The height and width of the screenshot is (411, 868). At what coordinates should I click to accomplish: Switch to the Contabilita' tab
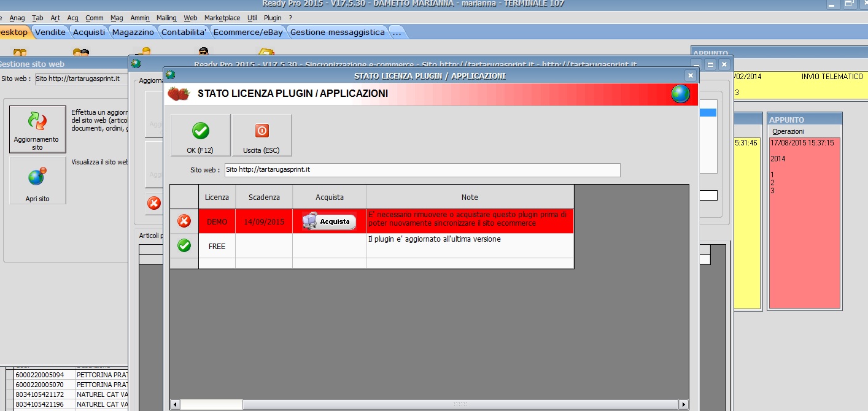184,32
